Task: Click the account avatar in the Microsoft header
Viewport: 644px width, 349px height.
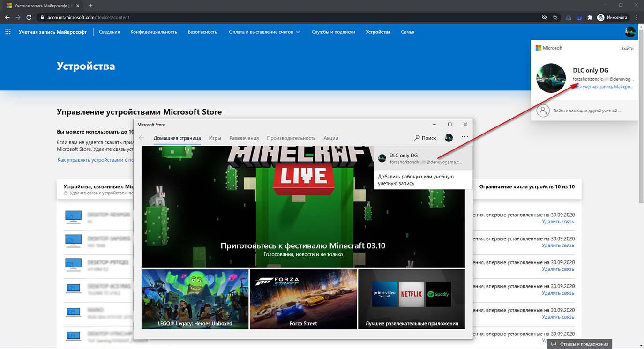Action: pyautogui.click(x=630, y=32)
